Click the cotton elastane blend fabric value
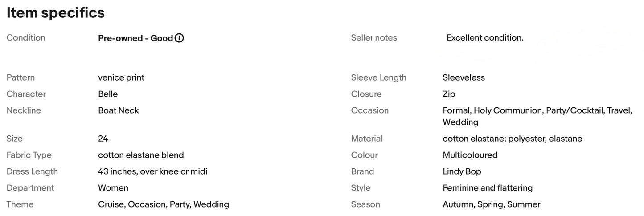644x216 pixels. (141, 155)
